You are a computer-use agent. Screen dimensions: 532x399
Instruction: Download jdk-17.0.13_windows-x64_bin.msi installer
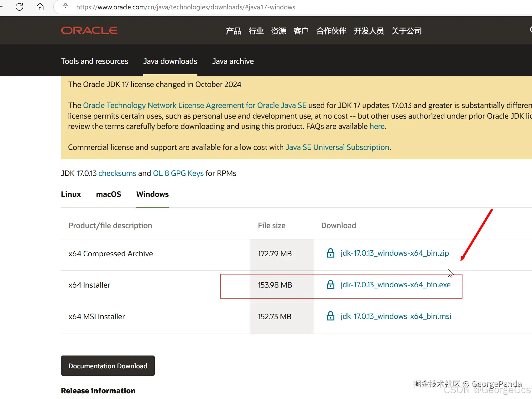pyautogui.click(x=396, y=316)
